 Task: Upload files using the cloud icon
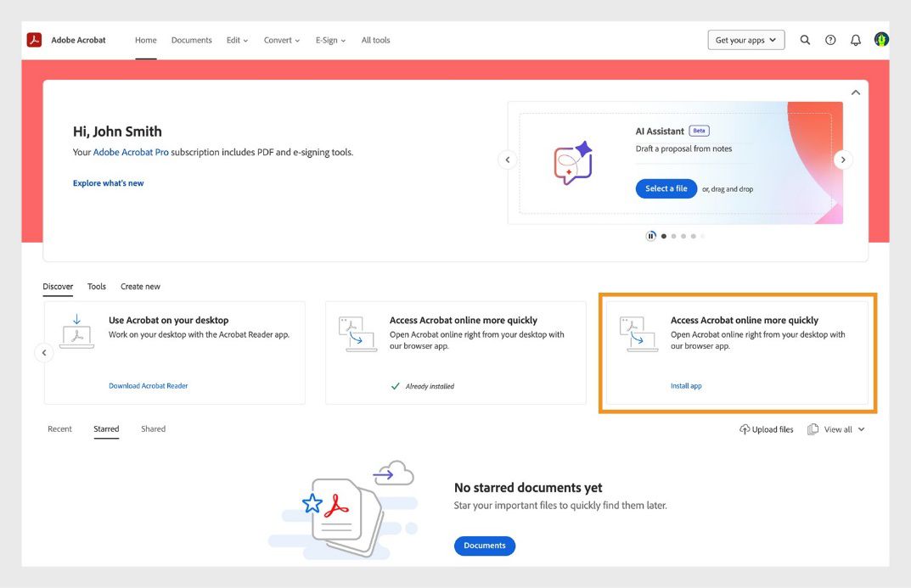[x=743, y=429]
